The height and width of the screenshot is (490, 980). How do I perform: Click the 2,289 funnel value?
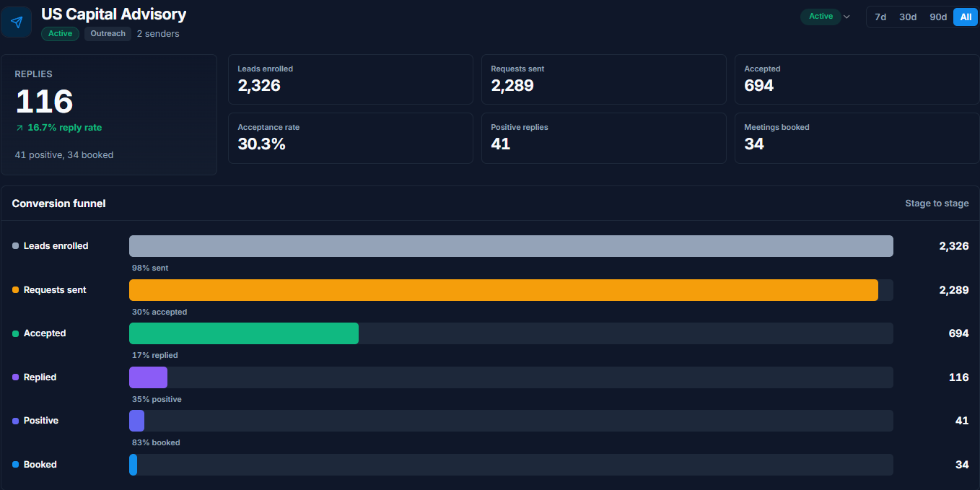pos(954,290)
